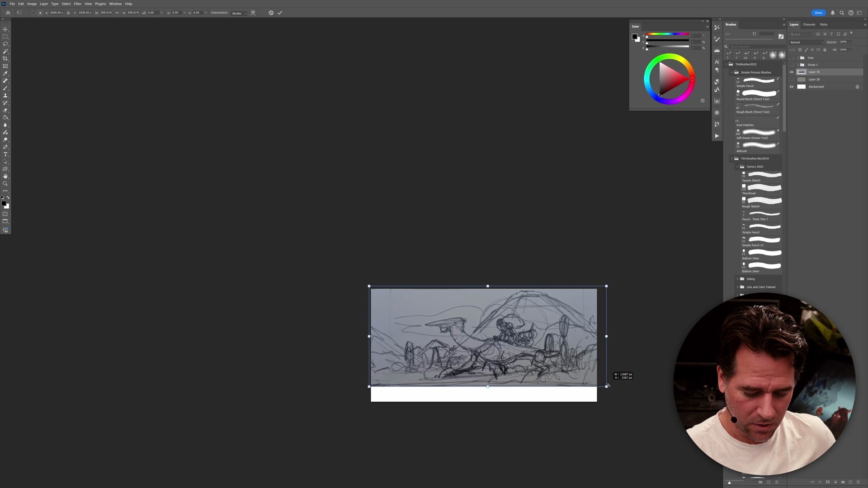868x488 pixels.
Task: Open the Filter menu
Action: [77, 4]
